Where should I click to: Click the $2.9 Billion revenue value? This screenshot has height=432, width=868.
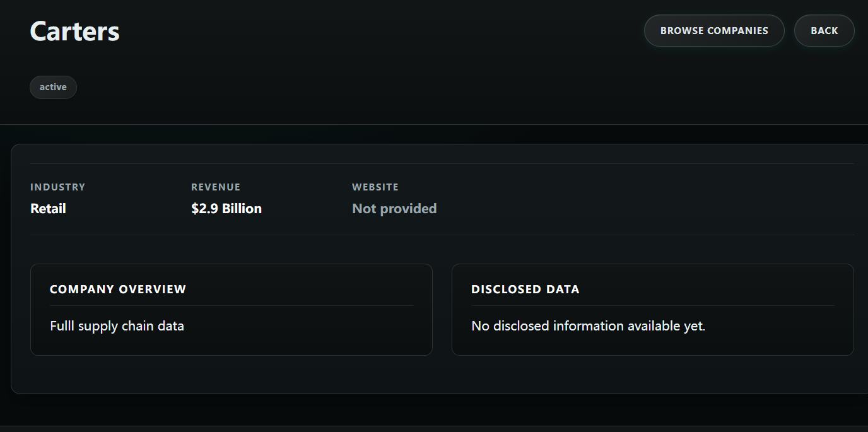[226, 209]
